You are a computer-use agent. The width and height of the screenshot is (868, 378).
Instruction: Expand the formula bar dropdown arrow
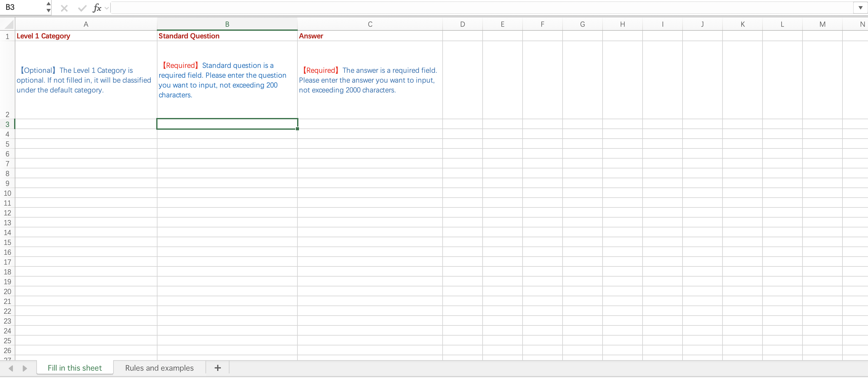(860, 8)
